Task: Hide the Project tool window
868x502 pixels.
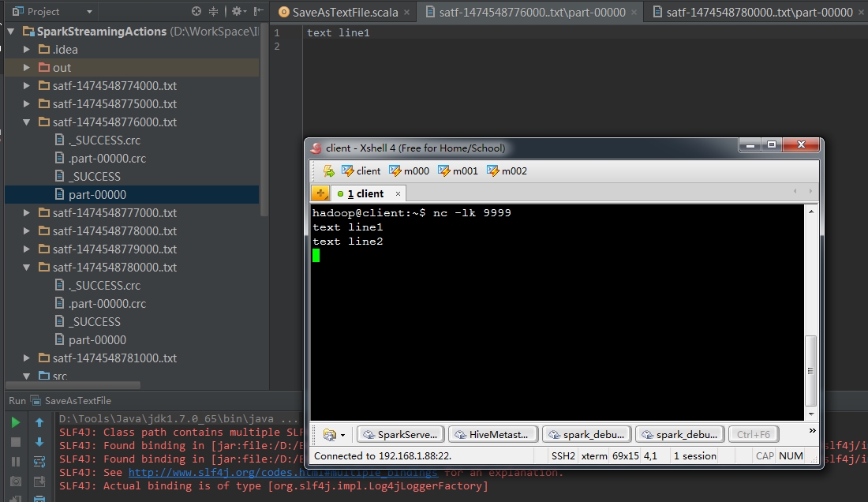Action: [259, 11]
